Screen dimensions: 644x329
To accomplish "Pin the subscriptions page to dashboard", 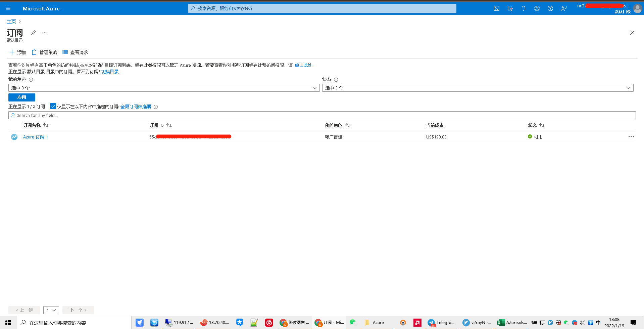I will pyautogui.click(x=34, y=33).
